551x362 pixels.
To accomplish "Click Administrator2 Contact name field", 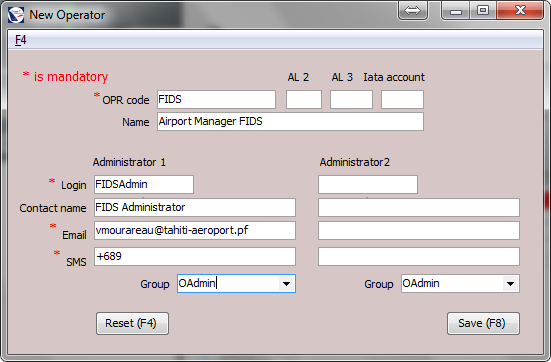I will coord(419,207).
